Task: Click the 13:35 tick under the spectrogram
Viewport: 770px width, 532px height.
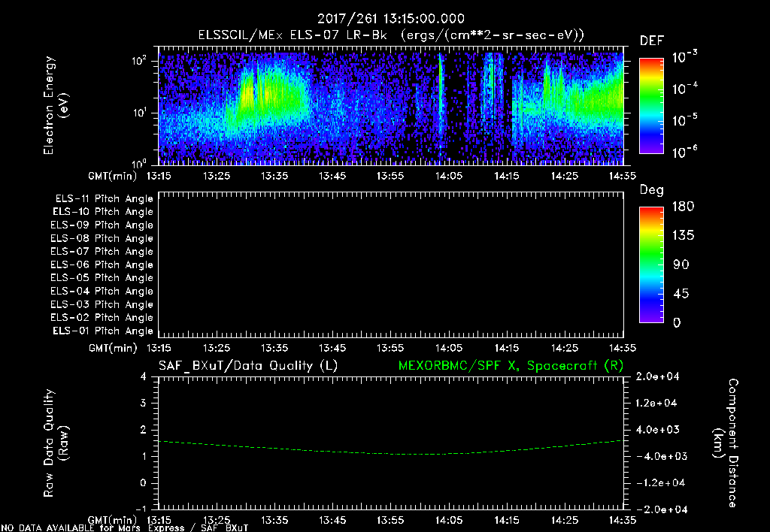Action: (274, 176)
